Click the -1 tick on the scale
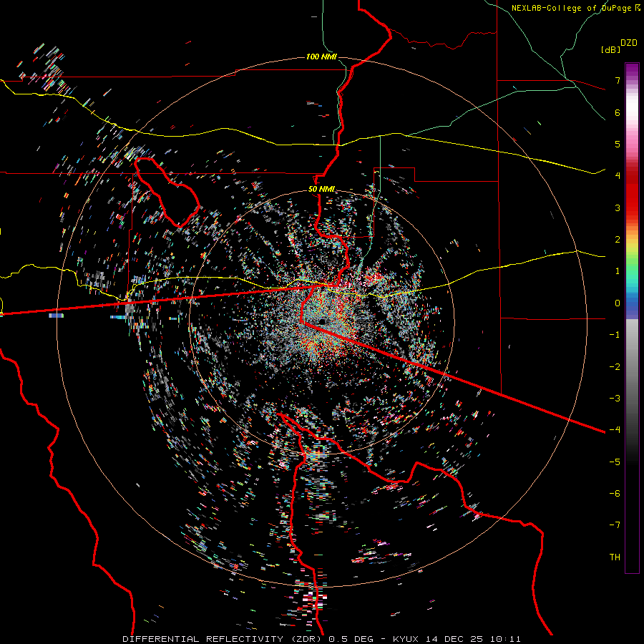The width and height of the screenshot is (644, 644). 615,335
